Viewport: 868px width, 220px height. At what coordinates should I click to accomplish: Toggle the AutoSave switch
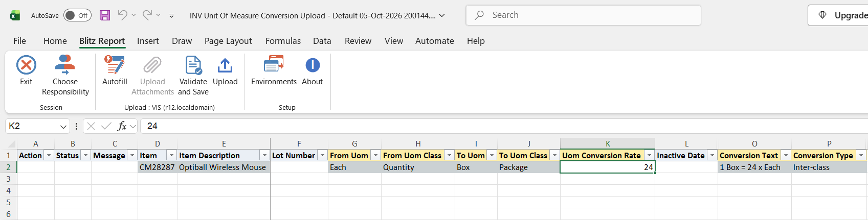point(77,15)
